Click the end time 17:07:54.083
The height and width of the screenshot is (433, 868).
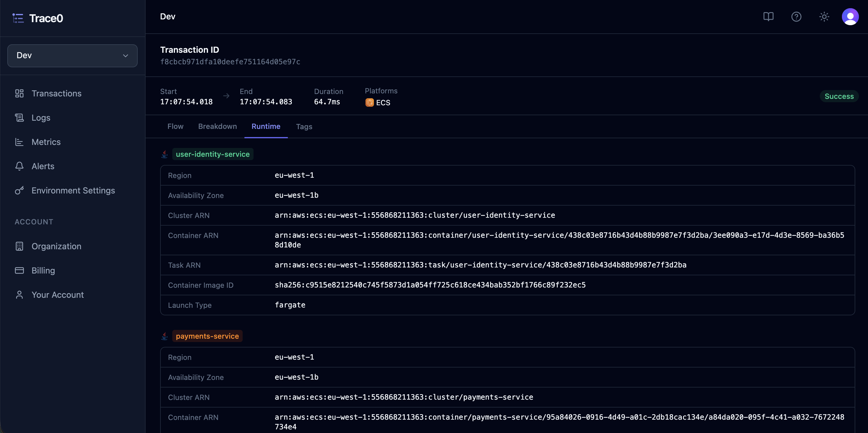266,102
